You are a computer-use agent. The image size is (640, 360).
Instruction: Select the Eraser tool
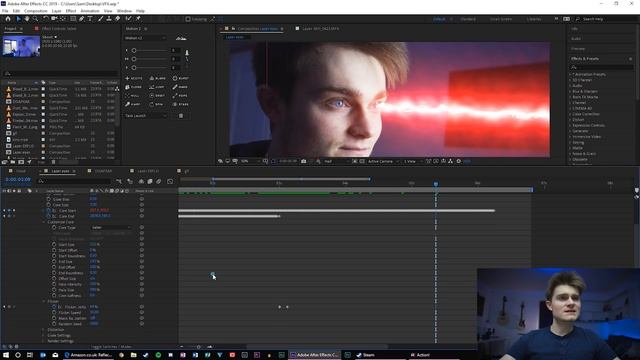118,19
